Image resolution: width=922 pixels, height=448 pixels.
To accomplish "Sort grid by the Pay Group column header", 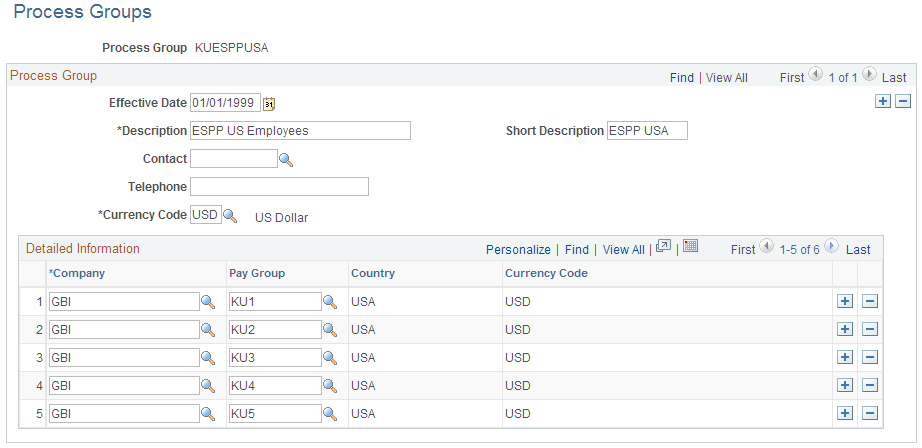I will click(257, 273).
